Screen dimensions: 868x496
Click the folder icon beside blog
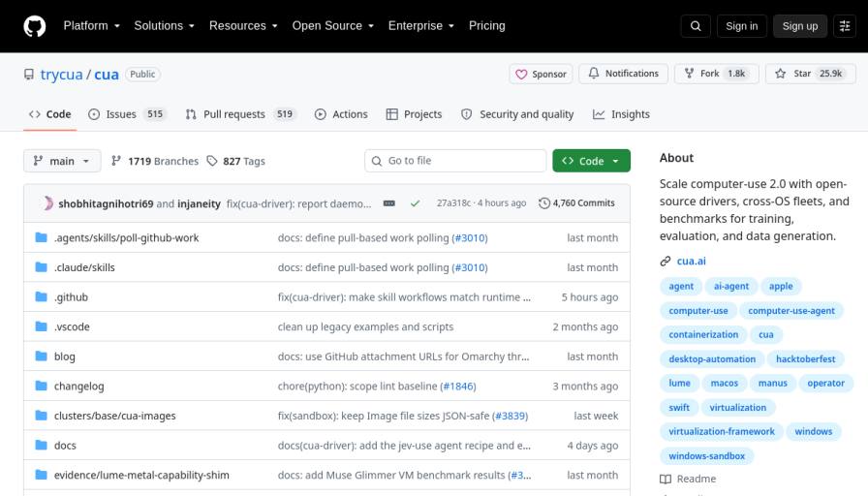(41, 356)
